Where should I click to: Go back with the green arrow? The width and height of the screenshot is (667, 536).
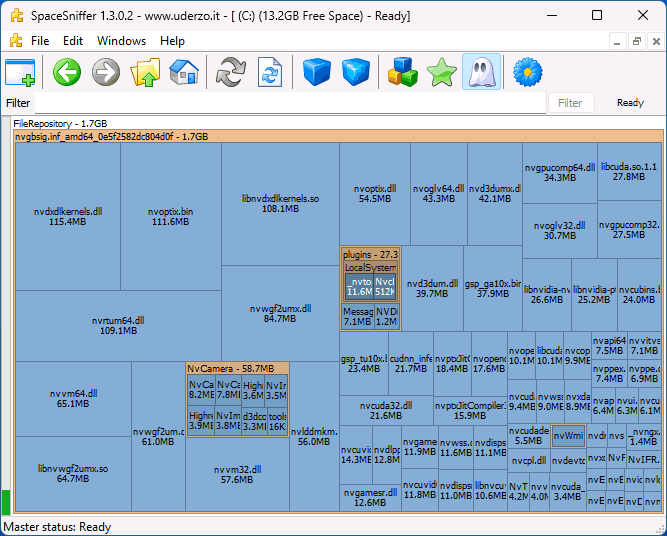(67, 73)
